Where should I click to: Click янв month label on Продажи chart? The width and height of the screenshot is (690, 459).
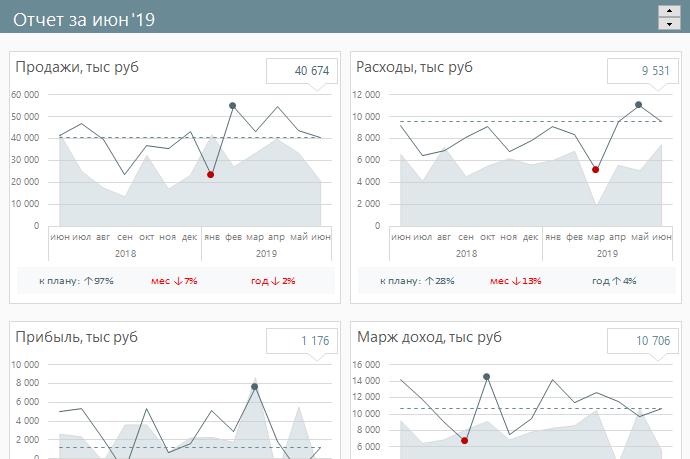[x=212, y=237]
